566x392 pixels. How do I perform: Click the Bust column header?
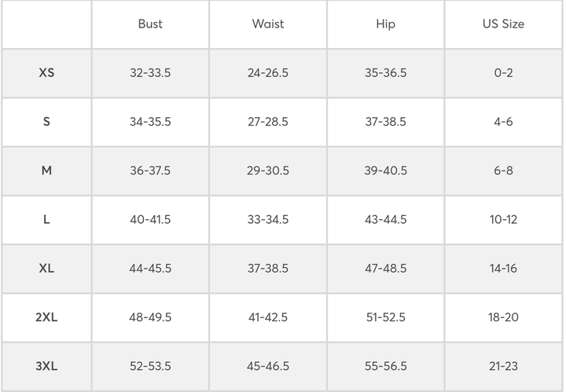click(x=150, y=24)
